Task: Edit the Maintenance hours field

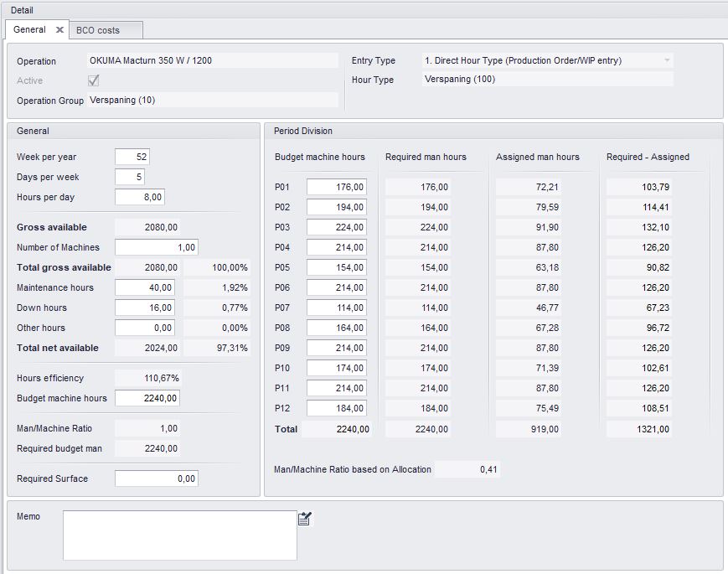Action: click(145, 287)
